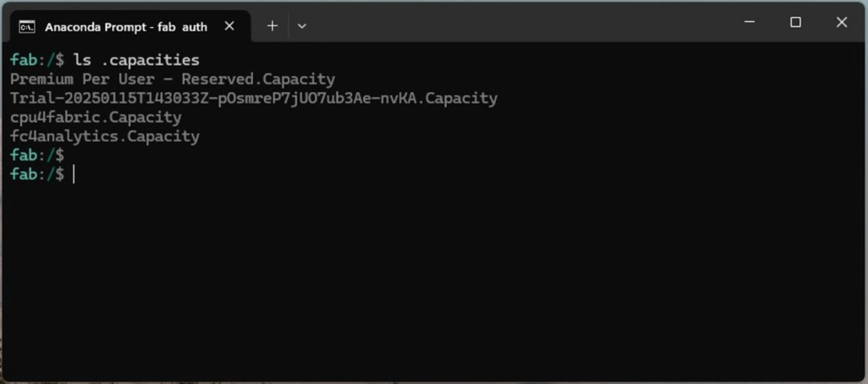
Task: Click the last fab:/$ prompt text
Action: 37,175
